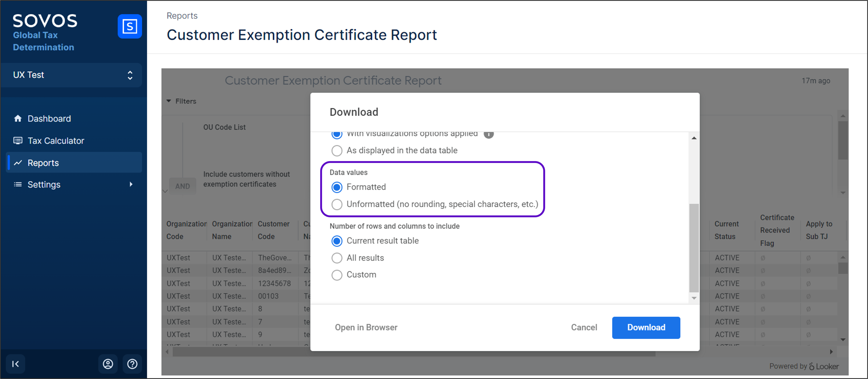Choose As displayed in the data table
This screenshot has height=379, width=868.
[x=337, y=150]
